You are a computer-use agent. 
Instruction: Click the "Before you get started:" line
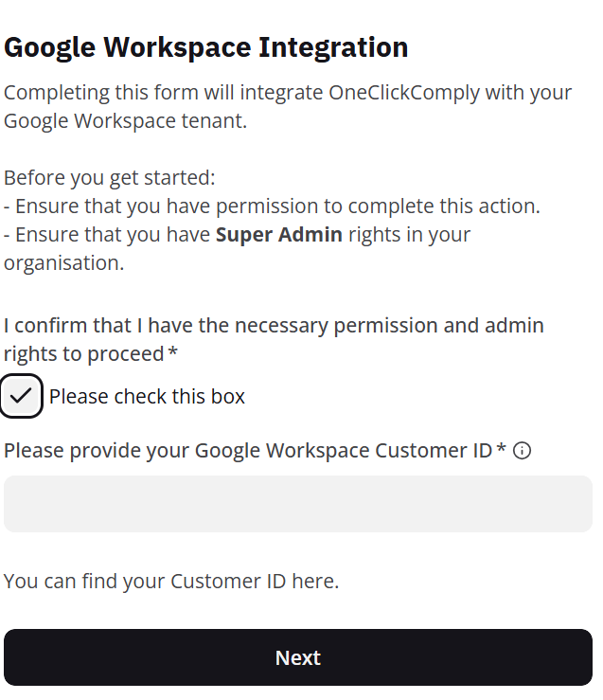coord(110,177)
